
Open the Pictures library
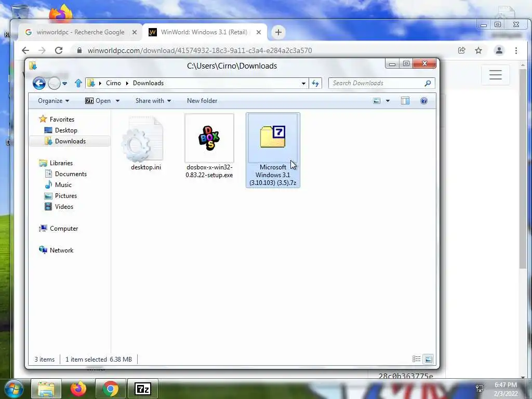pyautogui.click(x=61, y=196)
